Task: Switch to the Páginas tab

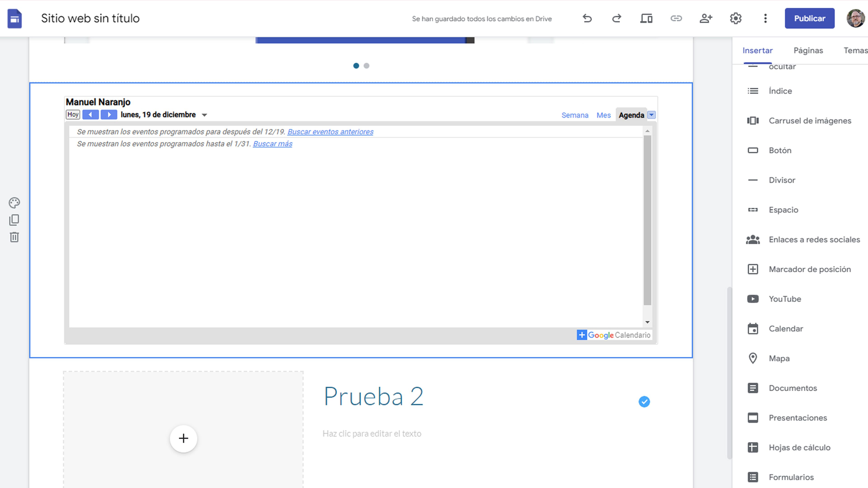Action: 808,51
